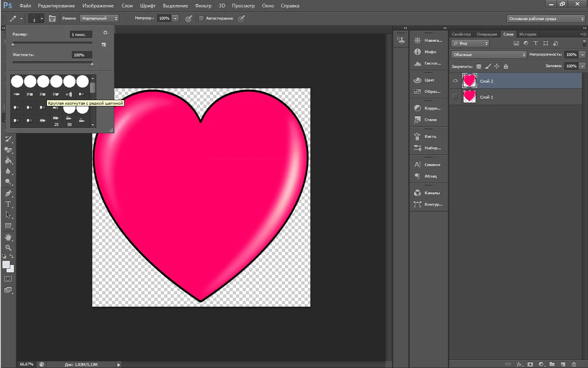Hide Слой 2 using its eye icon

(455, 81)
